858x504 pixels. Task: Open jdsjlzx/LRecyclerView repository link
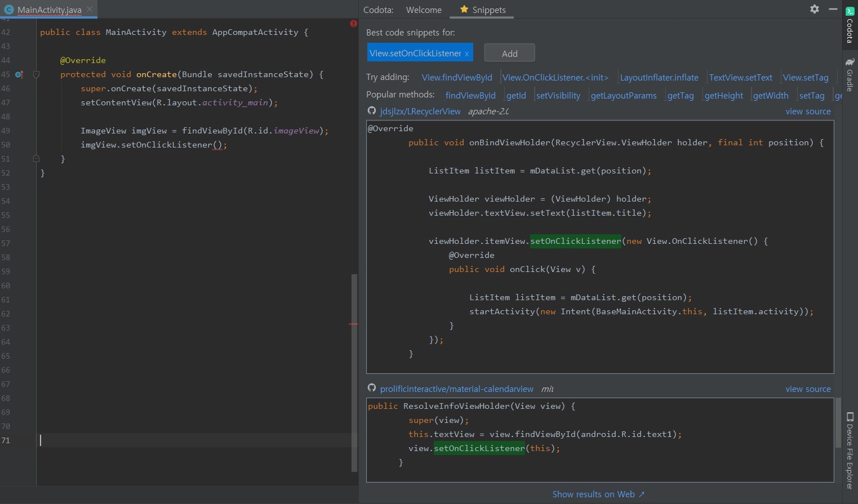click(x=420, y=111)
